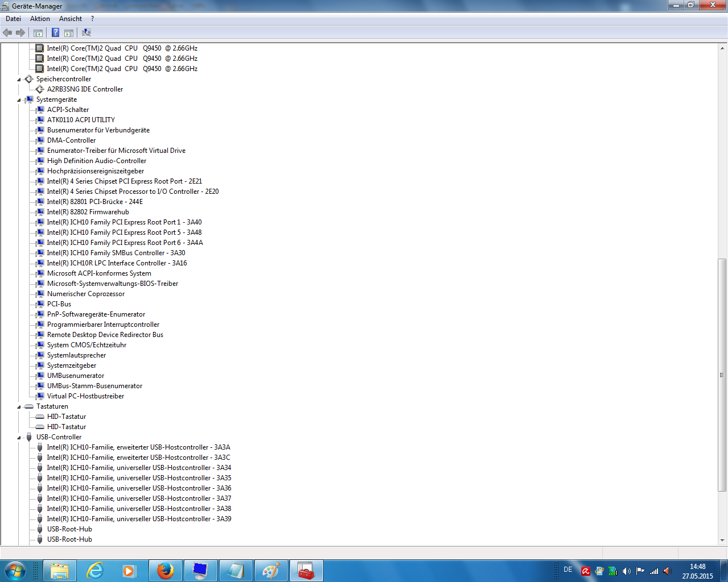The width and height of the screenshot is (728, 582).
Task: Select Virtual PC-Hostbustreiber
Action: click(85, 396)
